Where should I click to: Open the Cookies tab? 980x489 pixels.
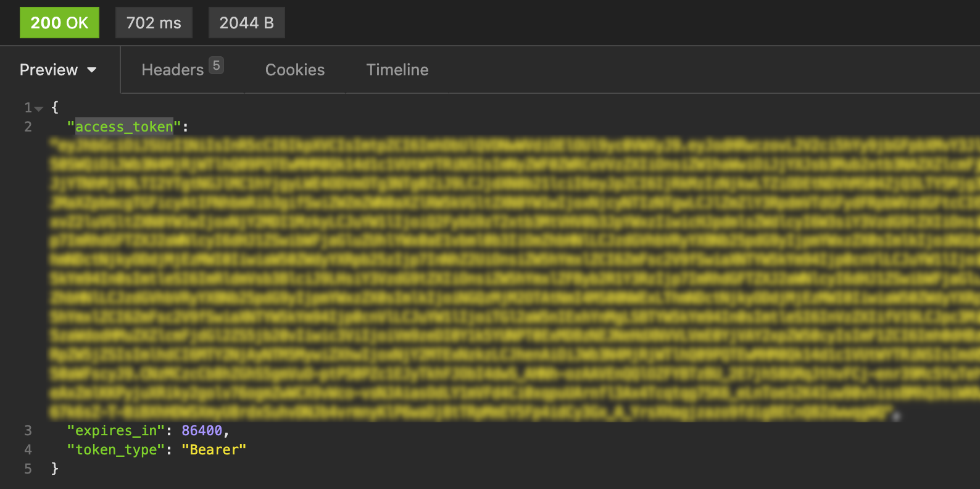click(x=295, y=70)
